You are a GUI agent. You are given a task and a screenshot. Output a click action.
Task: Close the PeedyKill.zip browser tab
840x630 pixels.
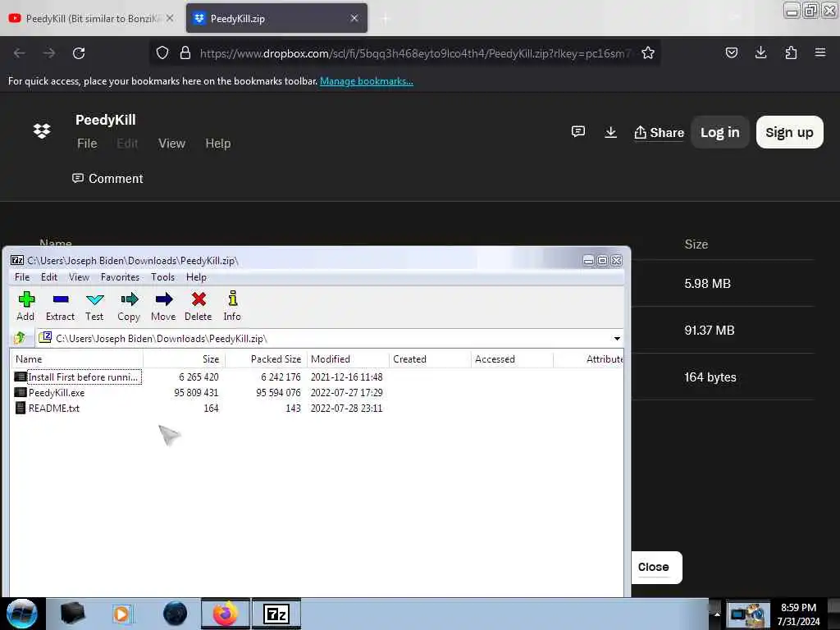(x=354, y=18)
